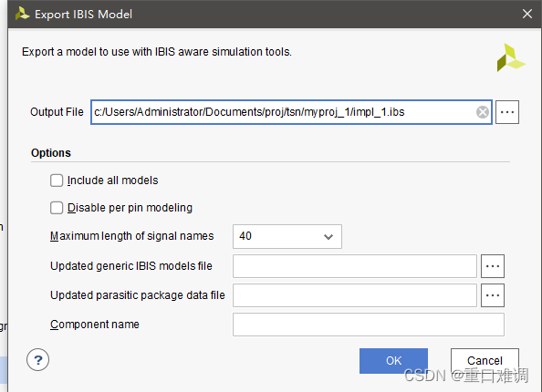
Task: Confirm export with OK button
Action: 393,361
